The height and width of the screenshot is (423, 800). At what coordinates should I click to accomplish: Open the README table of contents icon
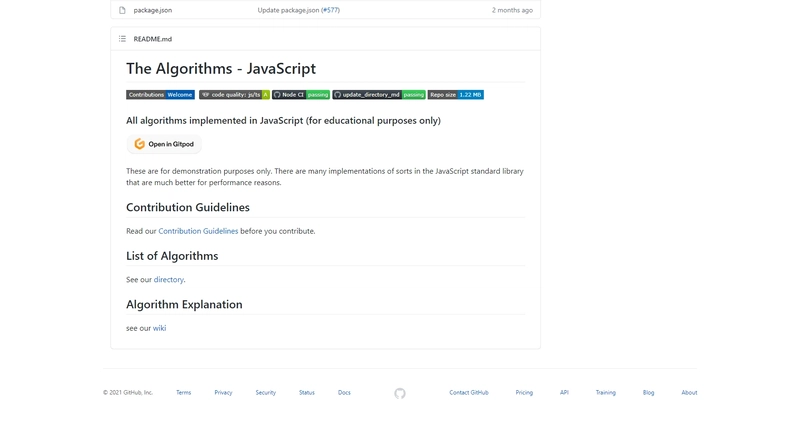122,39
